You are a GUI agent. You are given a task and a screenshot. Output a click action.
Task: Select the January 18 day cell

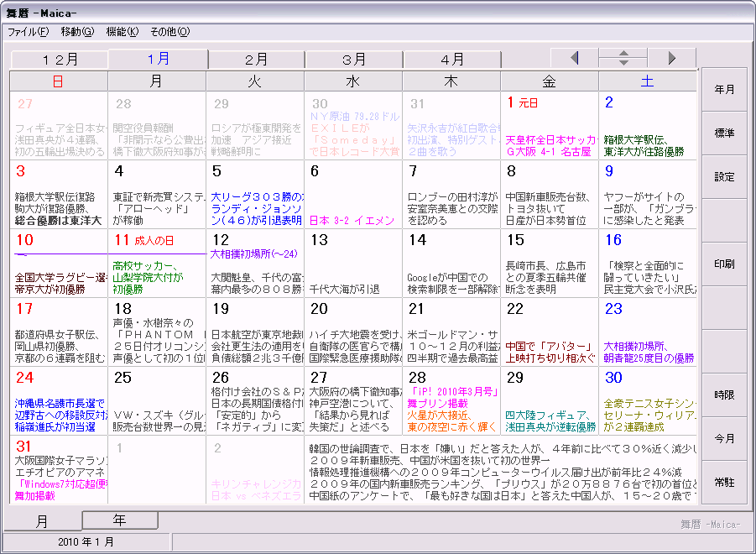157,332
